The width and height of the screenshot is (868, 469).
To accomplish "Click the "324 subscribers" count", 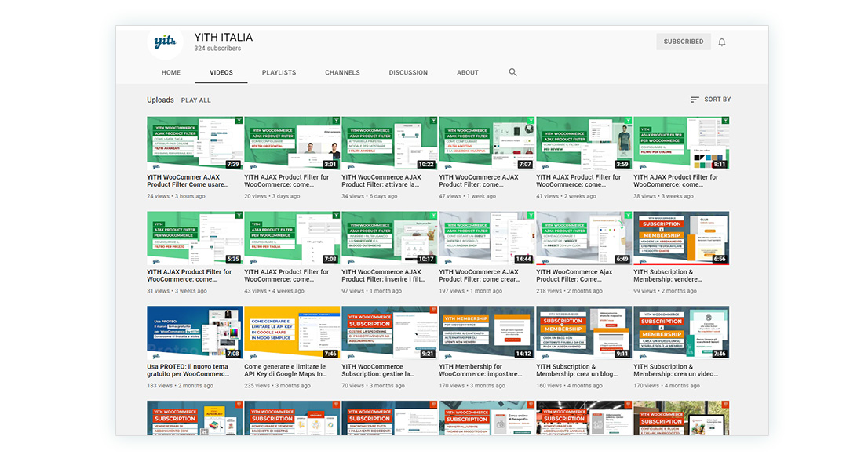I will pos(217,49).
